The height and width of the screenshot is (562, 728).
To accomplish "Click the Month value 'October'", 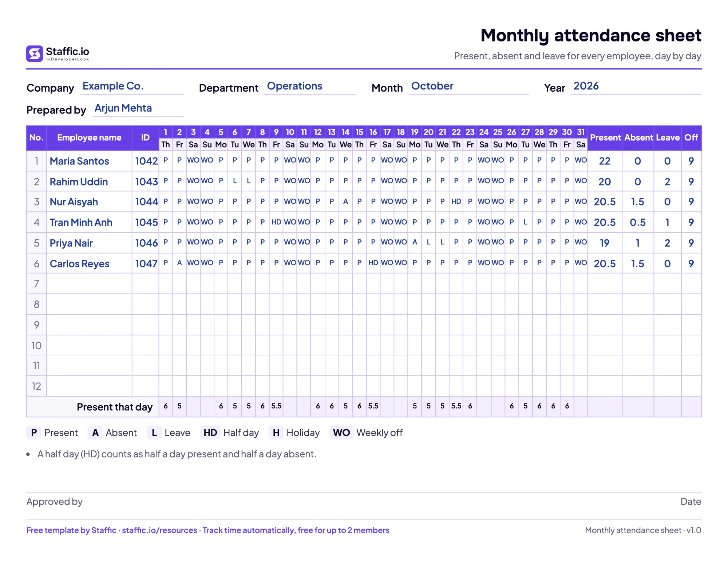I will point(432,86).
